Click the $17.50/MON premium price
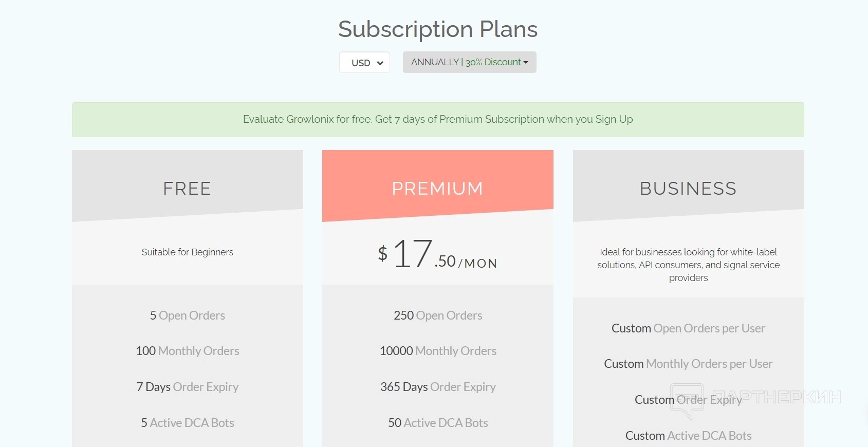 coord(437,255)
